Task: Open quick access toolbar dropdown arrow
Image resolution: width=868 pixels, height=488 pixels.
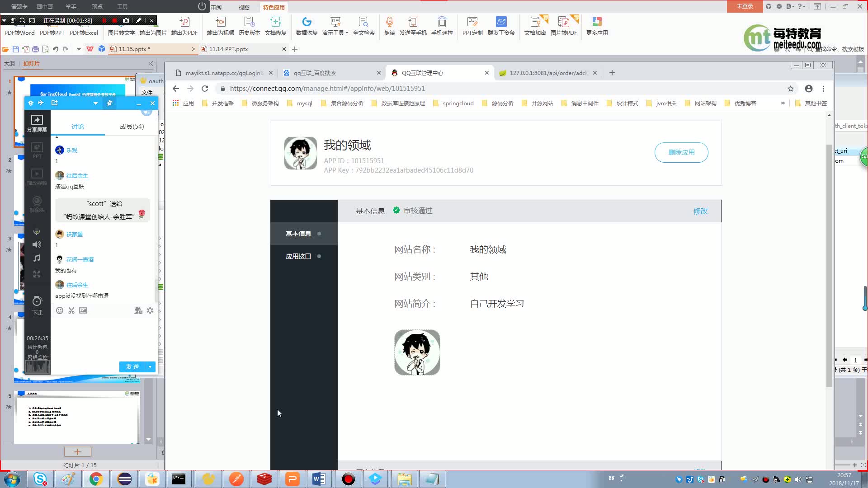Action: pos(79,49)
